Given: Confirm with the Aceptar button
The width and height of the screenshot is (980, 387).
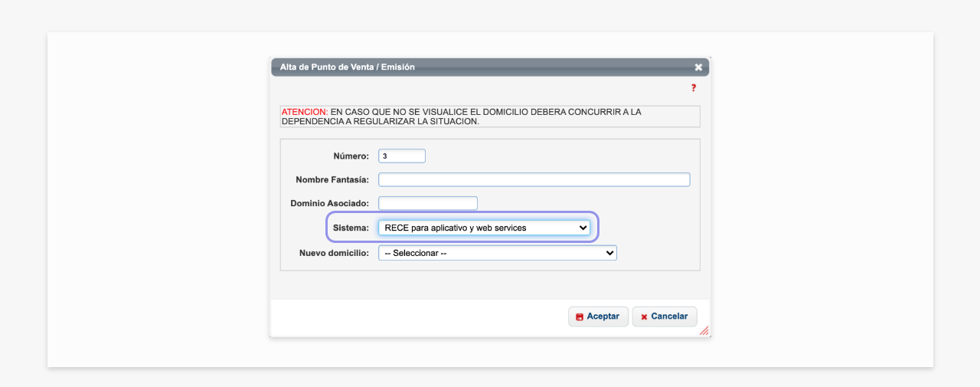Looking at the screenshot, I should pyautogui.click(x=599, y=316).
